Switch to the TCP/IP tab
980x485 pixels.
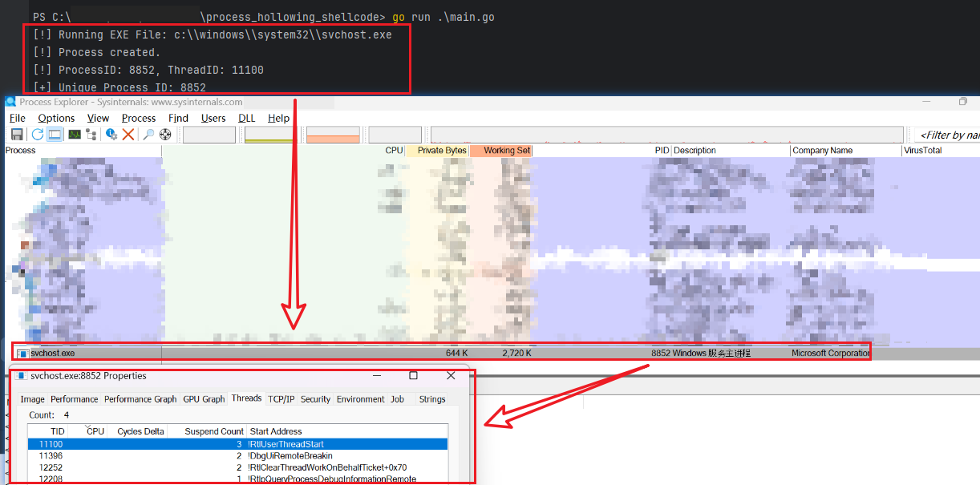[x=281, y=398]
